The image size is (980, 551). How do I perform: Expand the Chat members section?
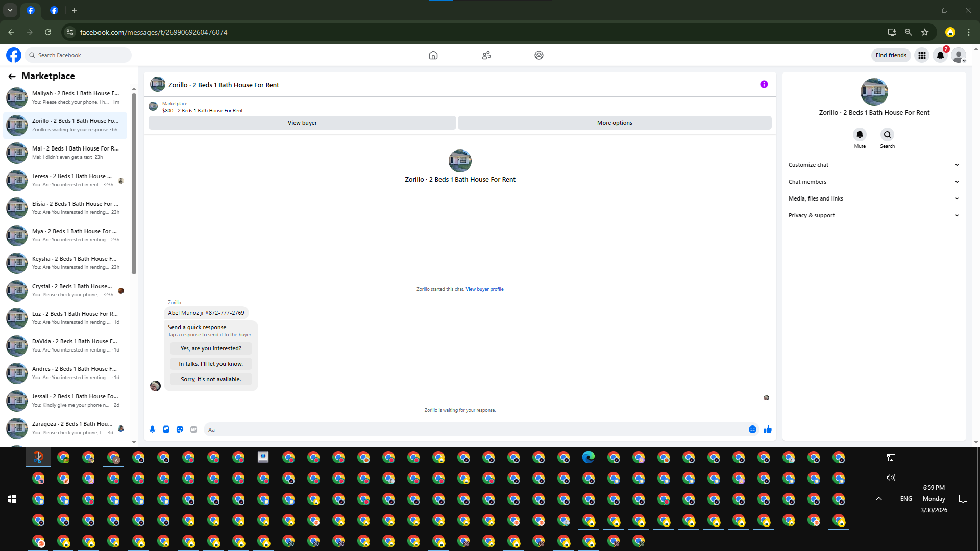click(873, 182)
